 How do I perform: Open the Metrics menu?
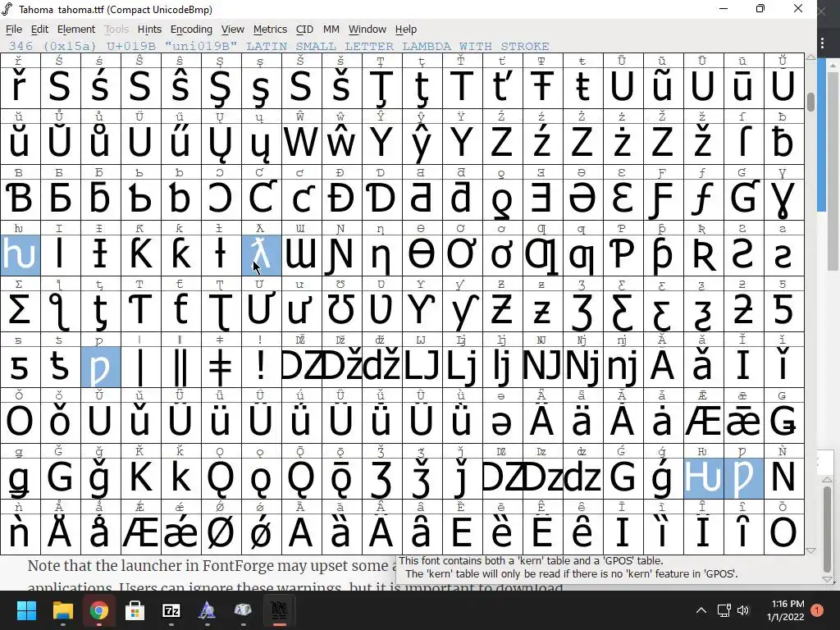click(x=270, y=30)
